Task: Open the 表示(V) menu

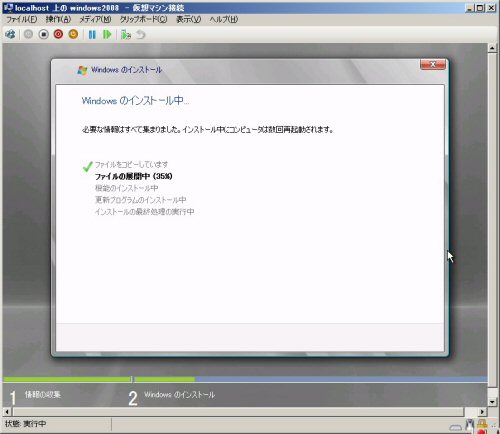Action: coord(188,19)
